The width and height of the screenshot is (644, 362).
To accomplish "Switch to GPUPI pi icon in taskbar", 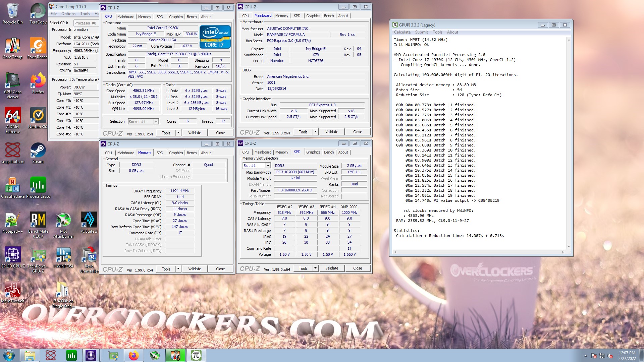I will (196, 355).
